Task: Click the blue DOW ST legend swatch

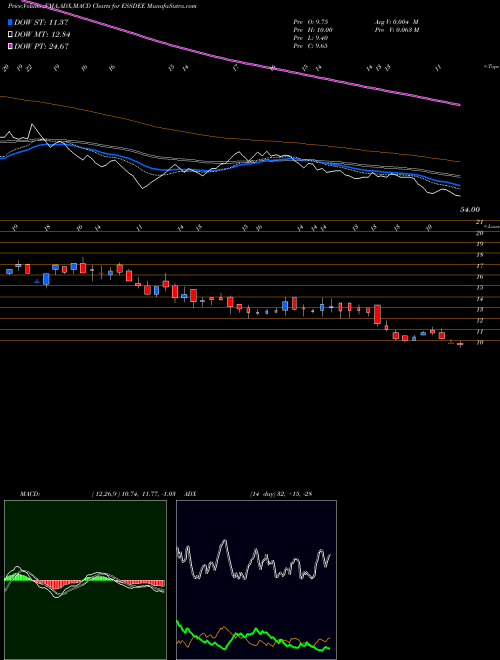Action: tap(11, 22)
